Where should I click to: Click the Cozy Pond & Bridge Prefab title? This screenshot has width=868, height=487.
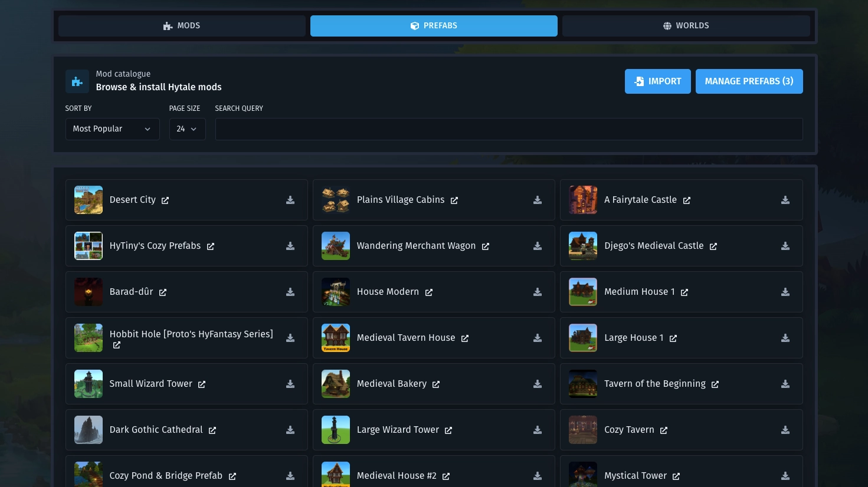tap(166, 476)
